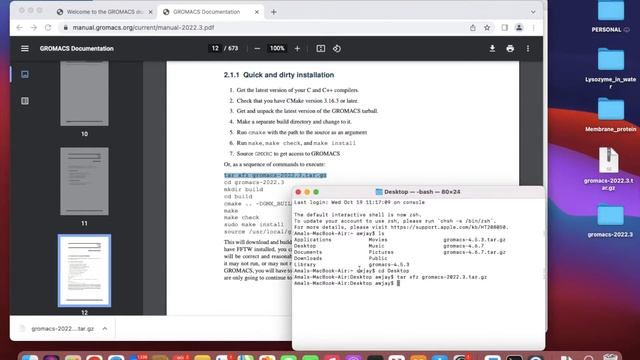
Task: Open the PDF sidebar hamburger menu
Action: pyautogui.click(x=25, y=49)
